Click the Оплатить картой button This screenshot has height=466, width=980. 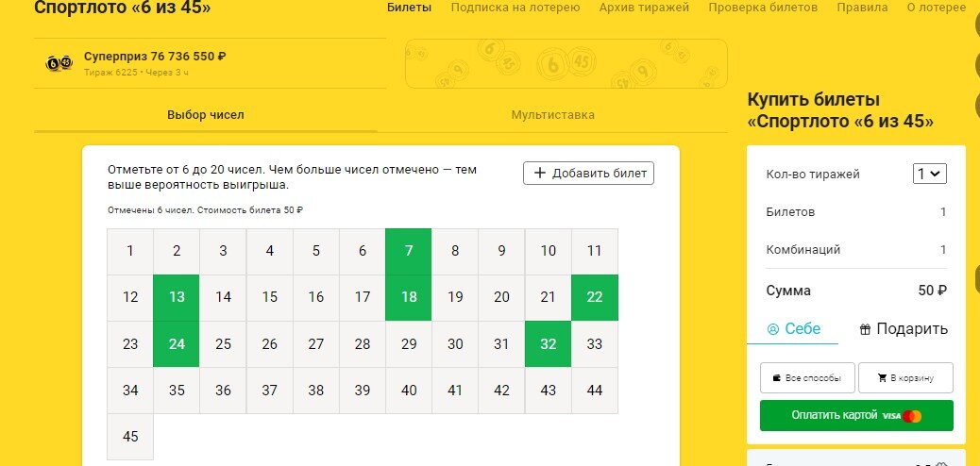coord(856,415)
